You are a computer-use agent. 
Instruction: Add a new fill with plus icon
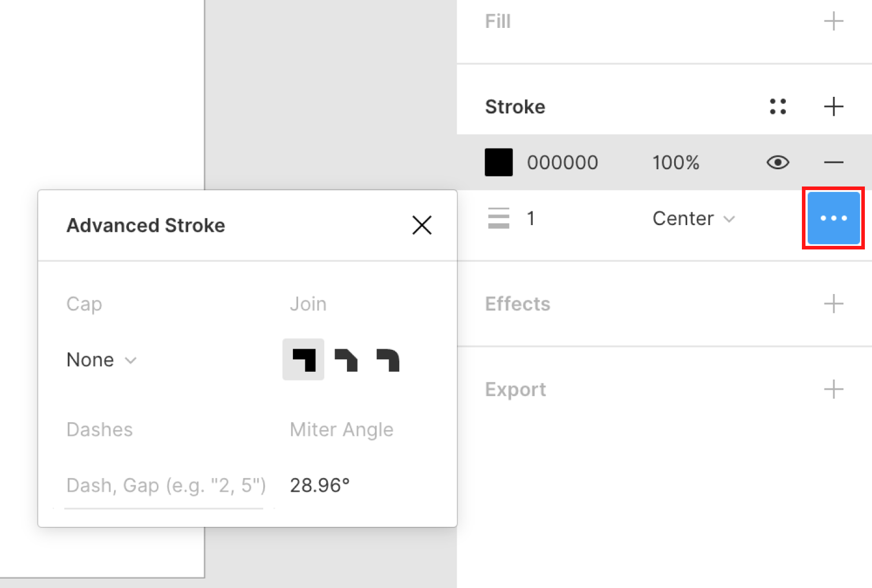[833, 21]
